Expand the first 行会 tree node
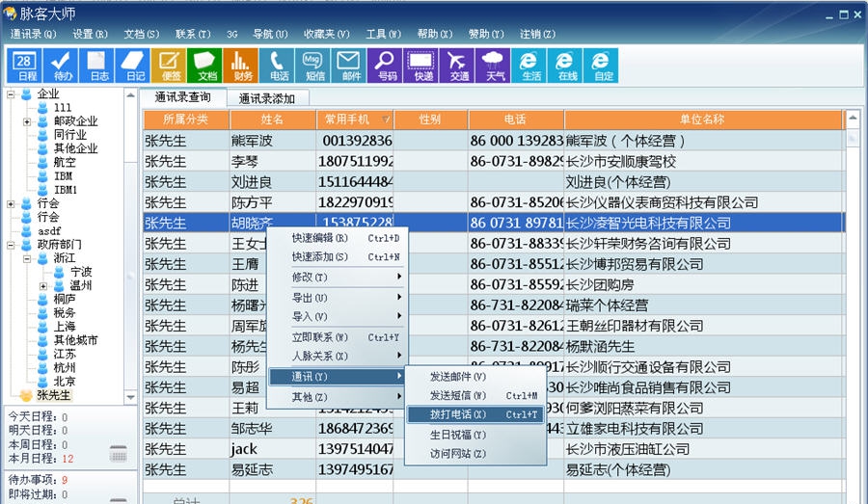This screenshot has width=868, height=504. pos(11,203)
